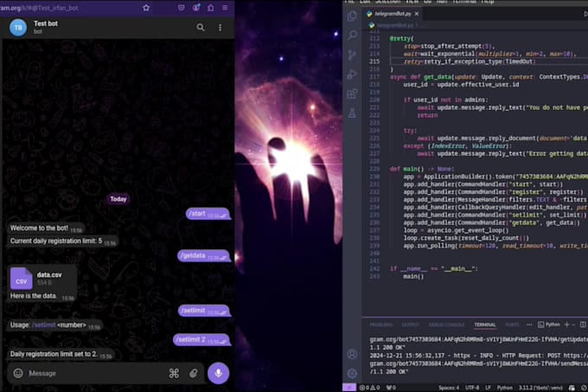
Task: Open the VS Code Accounts menu
Action: tap(352, 354)
